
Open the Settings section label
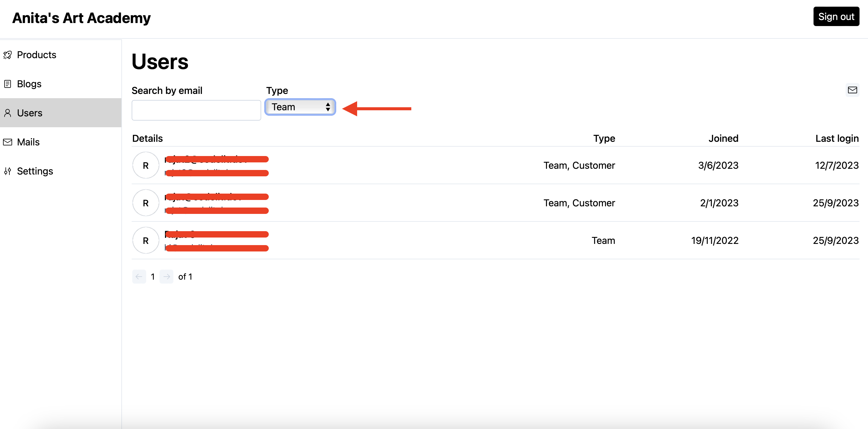35,171
